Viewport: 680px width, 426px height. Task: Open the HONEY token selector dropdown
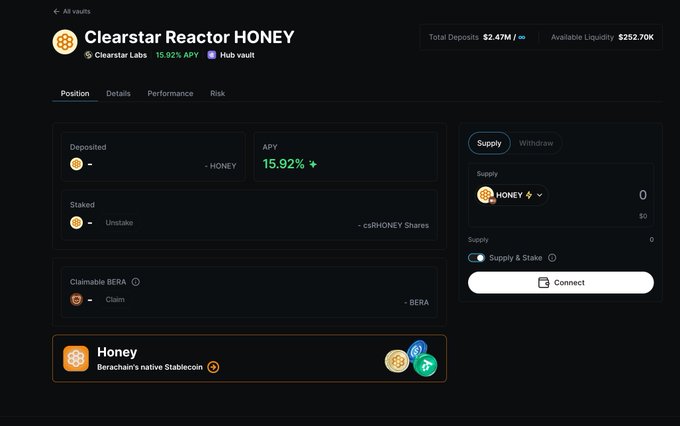tap(512, 195)
